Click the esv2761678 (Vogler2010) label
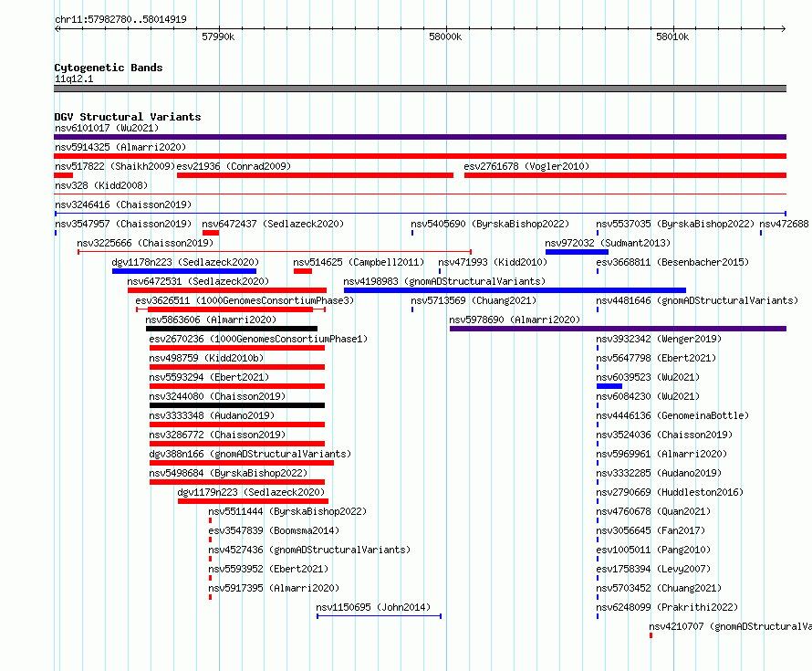Image resolution: width=812 pixels, height=671 pixels. coord(526,166)
